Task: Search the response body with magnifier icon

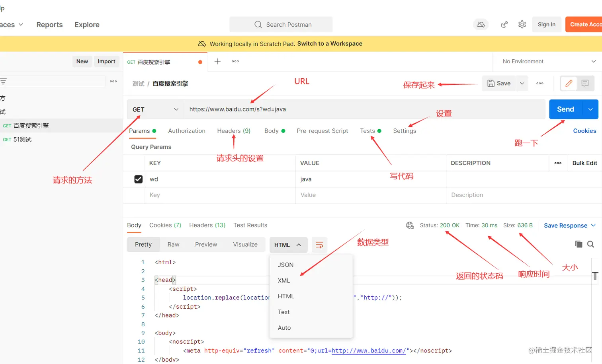Action: (591, 244)
